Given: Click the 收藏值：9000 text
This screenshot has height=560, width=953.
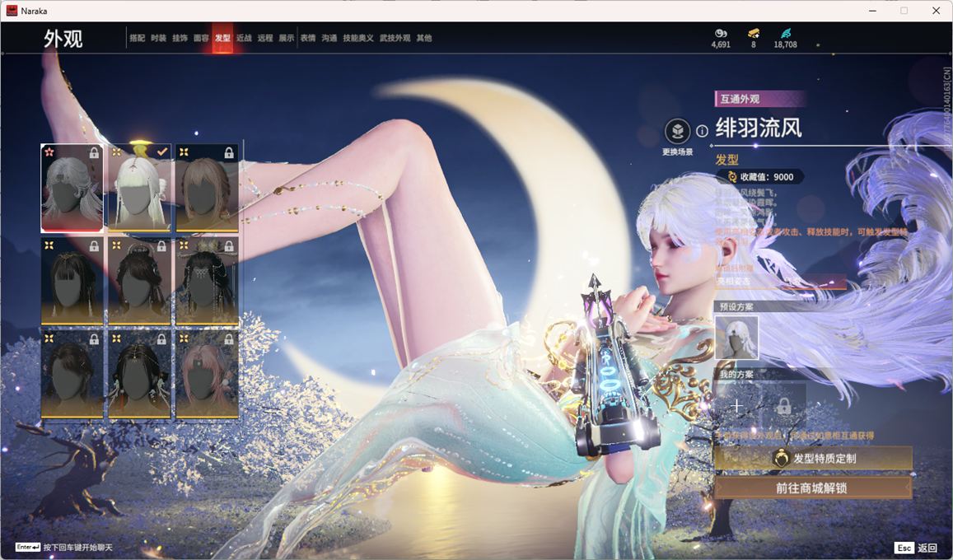Looking at the screenshot, I should click(766, 177).
